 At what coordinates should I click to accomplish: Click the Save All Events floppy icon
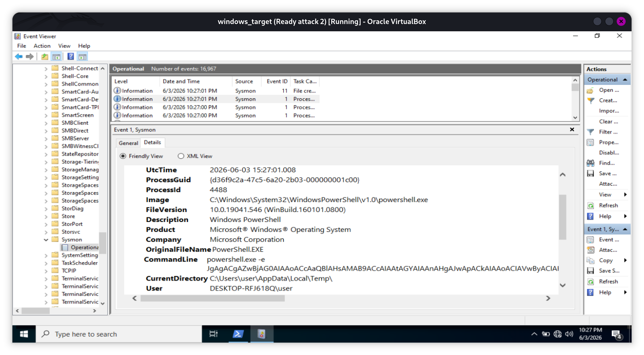pyautogui.click(x=590, y=174)
